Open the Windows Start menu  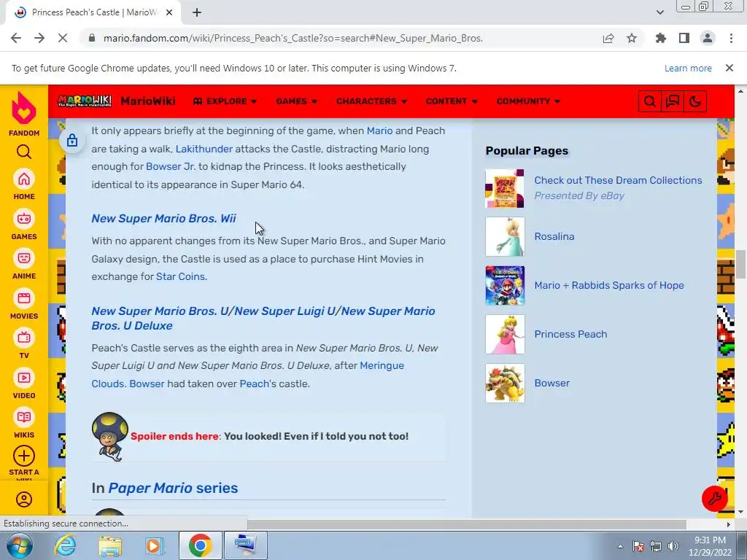[x=20, y=545]
